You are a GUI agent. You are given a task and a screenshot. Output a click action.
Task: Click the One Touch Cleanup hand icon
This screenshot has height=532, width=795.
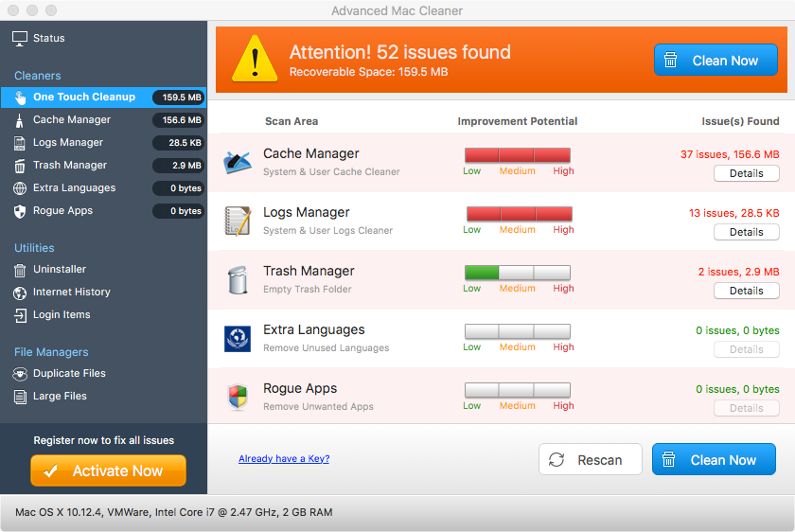[x=20, y=98]
